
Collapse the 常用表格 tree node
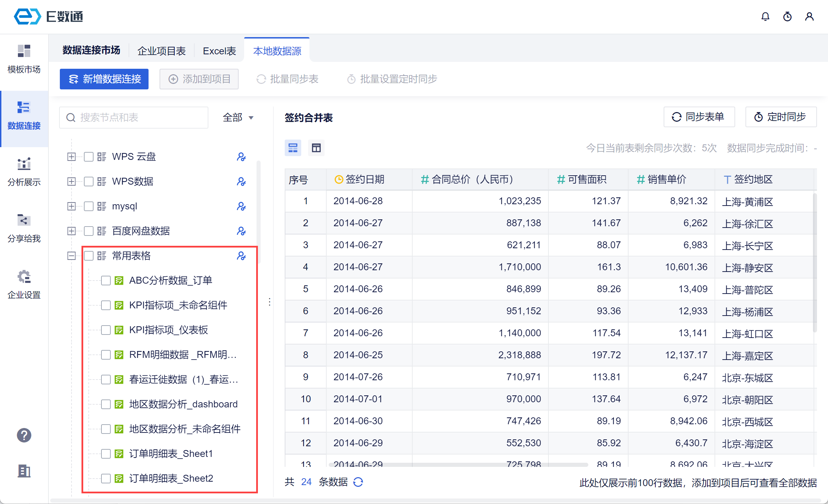pyautogui.click(x=72, y=256)
